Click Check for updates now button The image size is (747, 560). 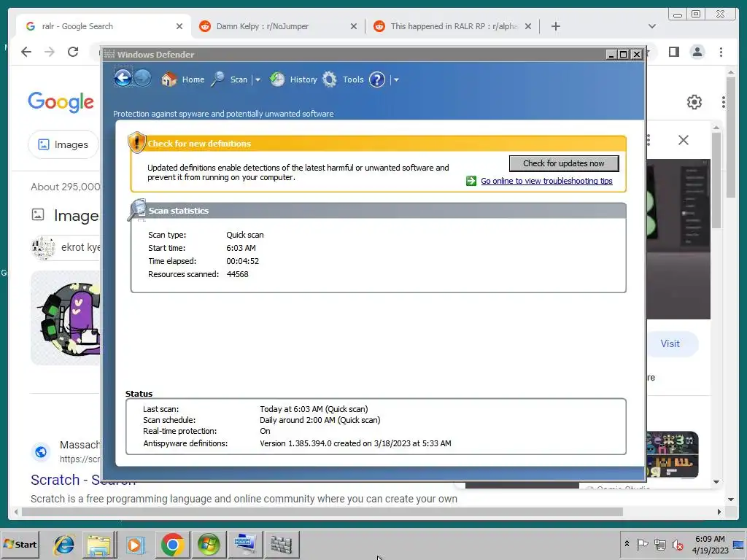[x=564, y=163]
